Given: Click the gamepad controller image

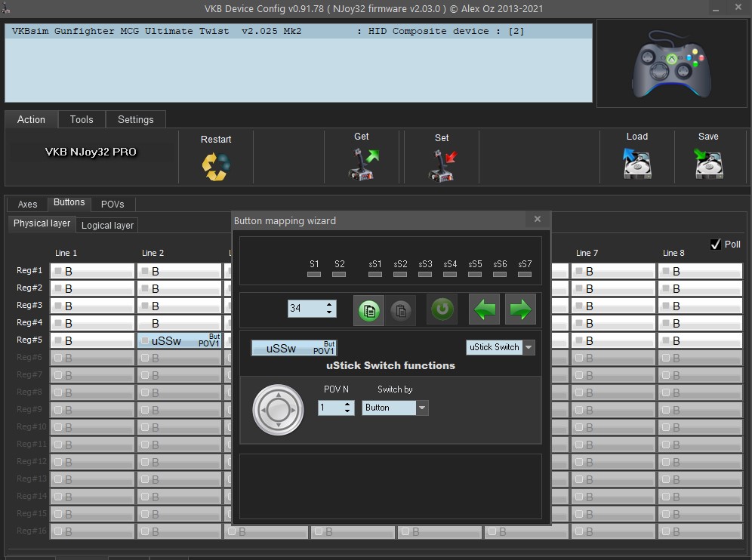Looking at the screenshot, I should coord(671,64).
